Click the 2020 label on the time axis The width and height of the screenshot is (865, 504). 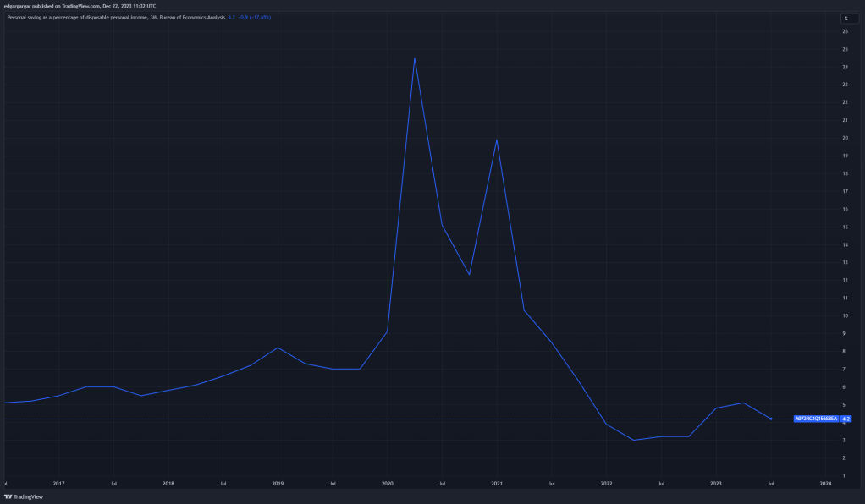(x=387, y=484)
